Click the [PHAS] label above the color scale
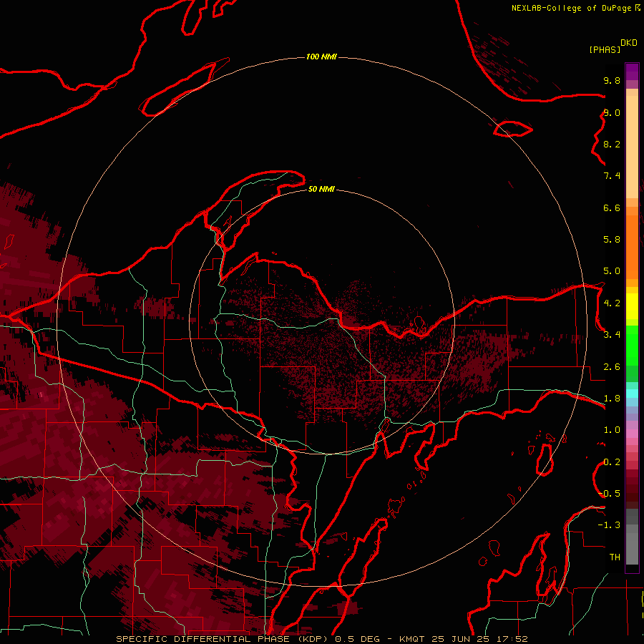Viewport: 644px width, 644px height. [605, 49]
